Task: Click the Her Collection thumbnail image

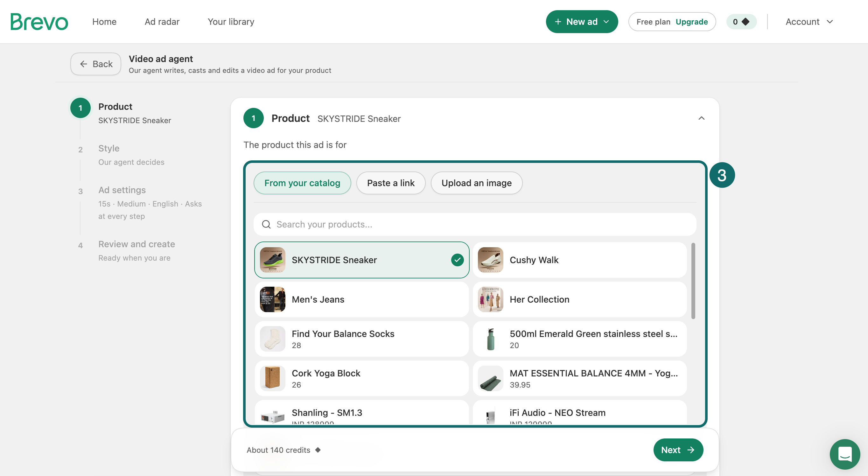Action: click(x=490, y=299)
